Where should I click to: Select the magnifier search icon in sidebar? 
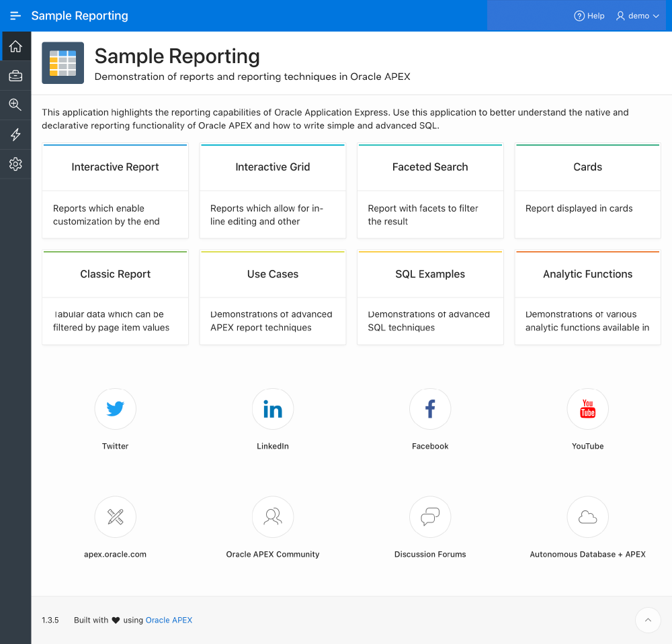click(x=15, y=105)
